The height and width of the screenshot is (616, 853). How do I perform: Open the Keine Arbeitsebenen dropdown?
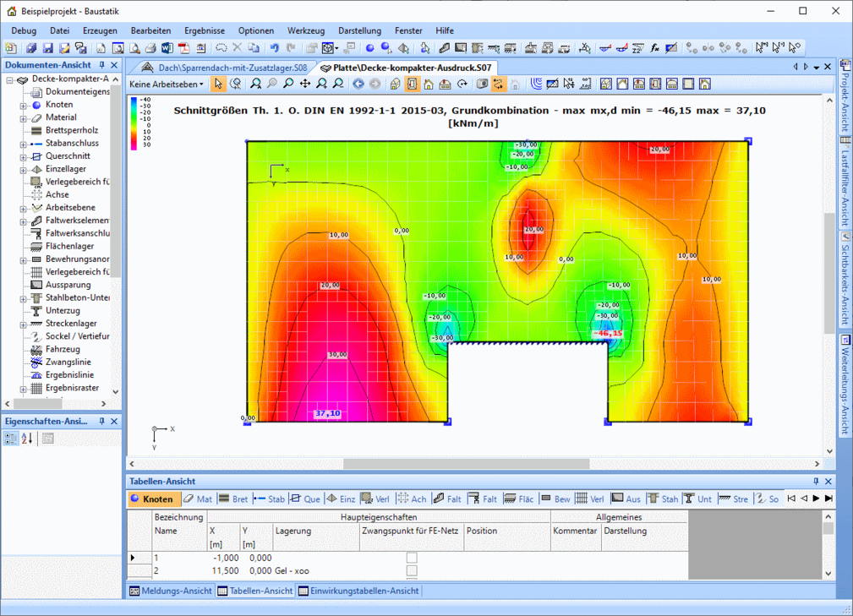tap(167, 84)
